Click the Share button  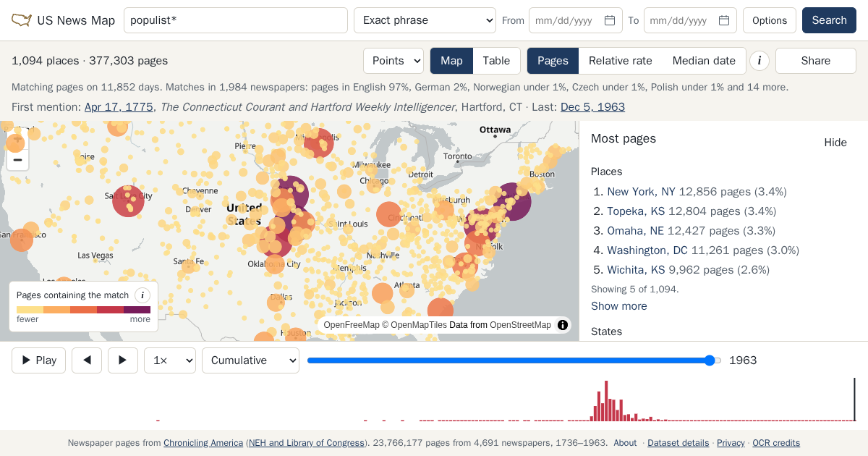816,61
